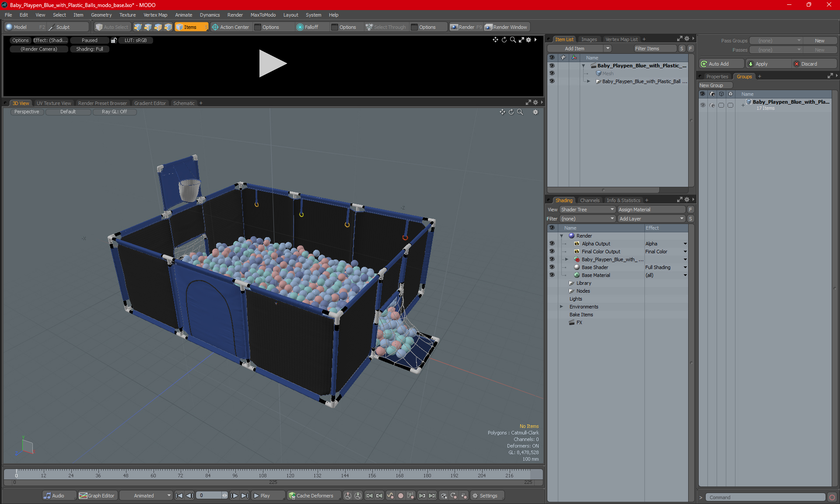Toggle Alpha Output visibility eye

552,244
